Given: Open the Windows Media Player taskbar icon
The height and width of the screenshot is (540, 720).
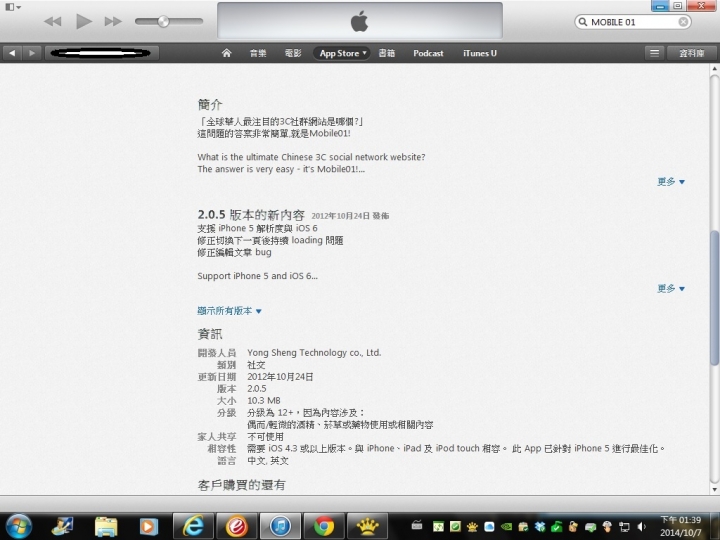Looking at the screenshot, I should pyautogui.click(x=148, y=527).
